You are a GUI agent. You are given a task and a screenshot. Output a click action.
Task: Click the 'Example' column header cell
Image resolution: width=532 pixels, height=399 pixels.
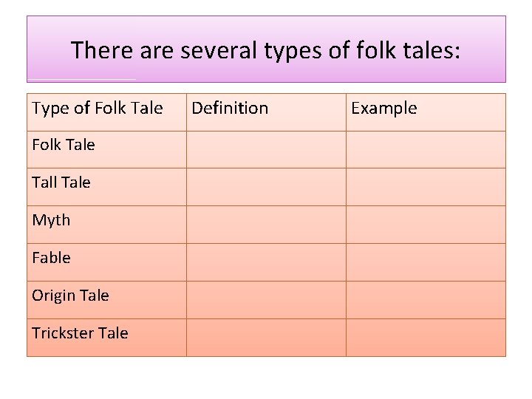pyautogui.click(x=383, y=109)
